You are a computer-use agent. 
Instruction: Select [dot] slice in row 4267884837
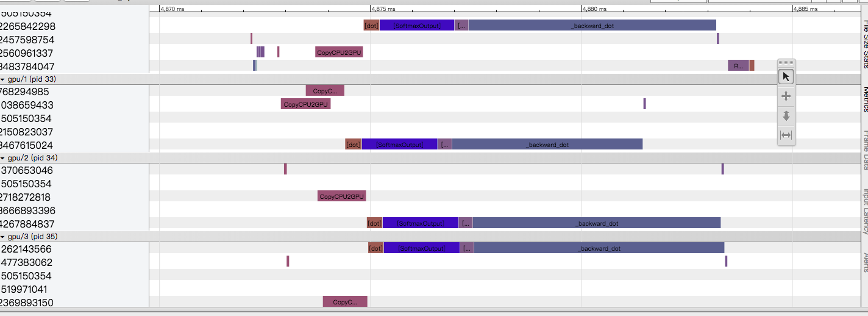pos(374,223)
